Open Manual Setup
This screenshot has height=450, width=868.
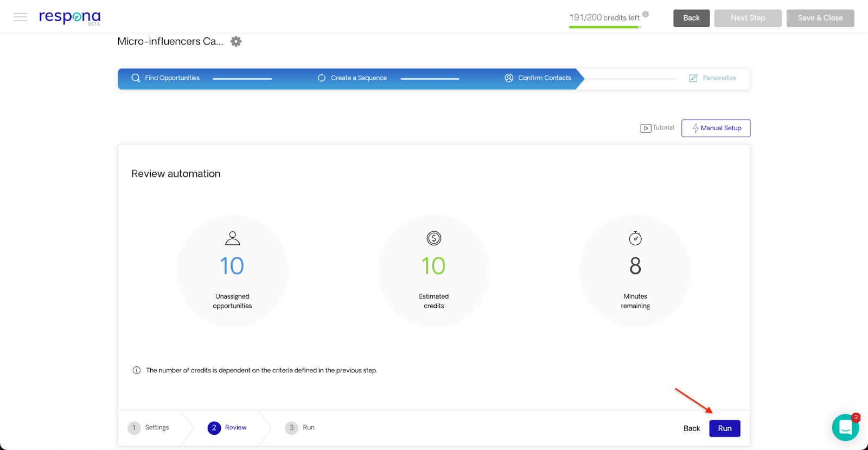716,128
